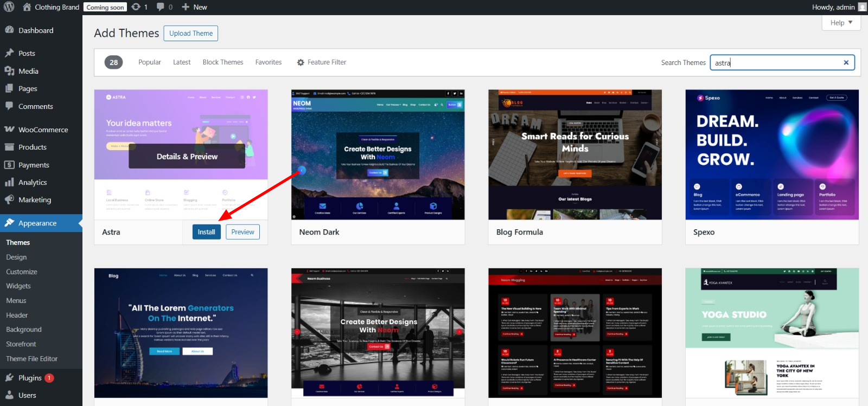
Task: Open the Theme File Editor submenu item
Action: [32, 358]
